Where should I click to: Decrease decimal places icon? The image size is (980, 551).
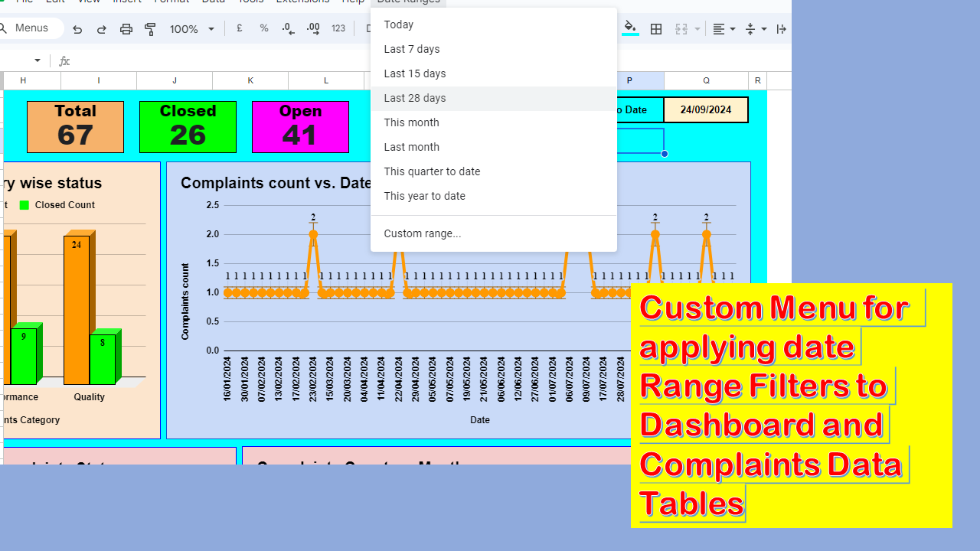click(289, 28)
